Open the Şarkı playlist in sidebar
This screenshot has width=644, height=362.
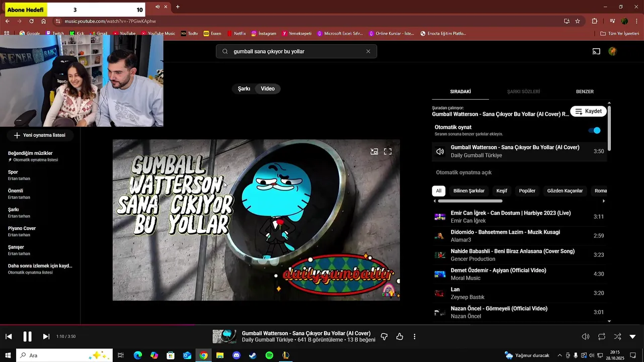40,212
